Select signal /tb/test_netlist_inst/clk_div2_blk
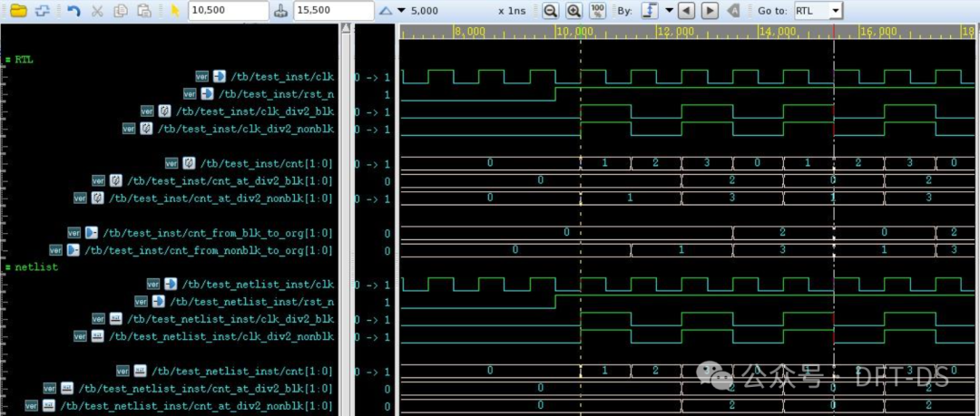The width and height of the screenshot is (980, 416). [230, 319]
